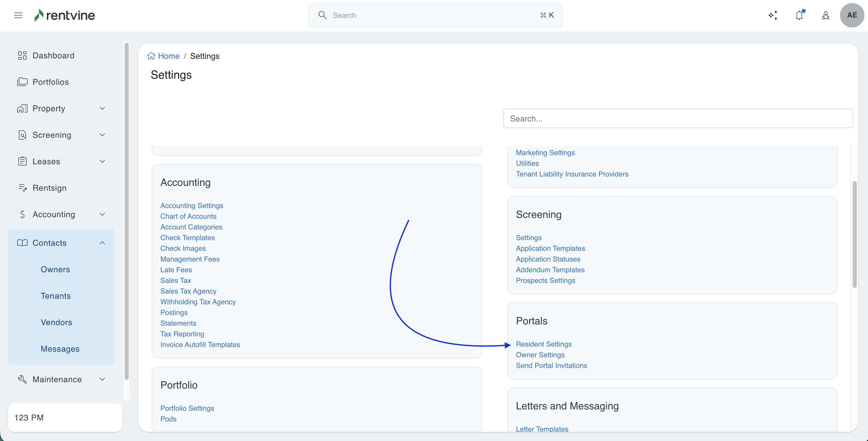Open the hamburger menu icon
The height and width of the screenshot is (441, 868).
pyautogui.click(x=18, y=15)
